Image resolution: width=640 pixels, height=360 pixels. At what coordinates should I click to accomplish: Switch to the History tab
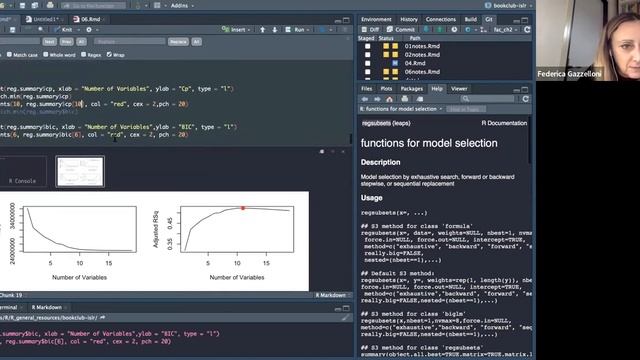[409, 19]
